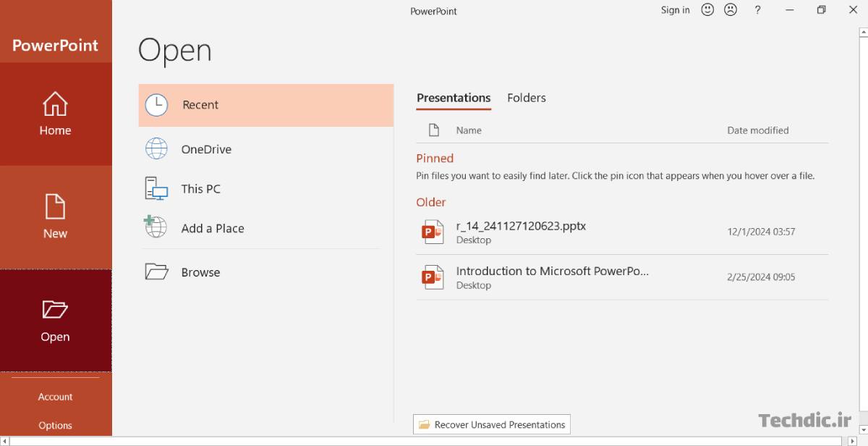This screenshot has height=446, width=868.
Task: Open Options in sidebar
Action: [x=55, y=426]
